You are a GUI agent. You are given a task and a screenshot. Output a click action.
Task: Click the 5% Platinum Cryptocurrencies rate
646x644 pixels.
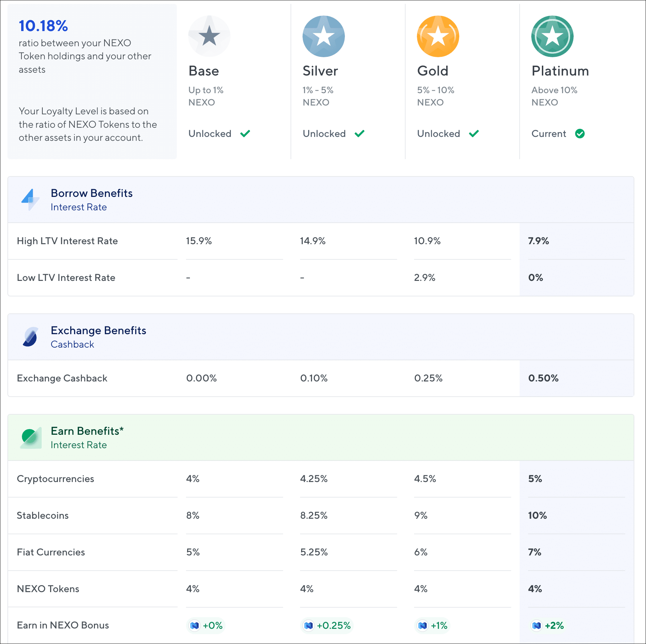pyautogui.click(x=535, y=479)
